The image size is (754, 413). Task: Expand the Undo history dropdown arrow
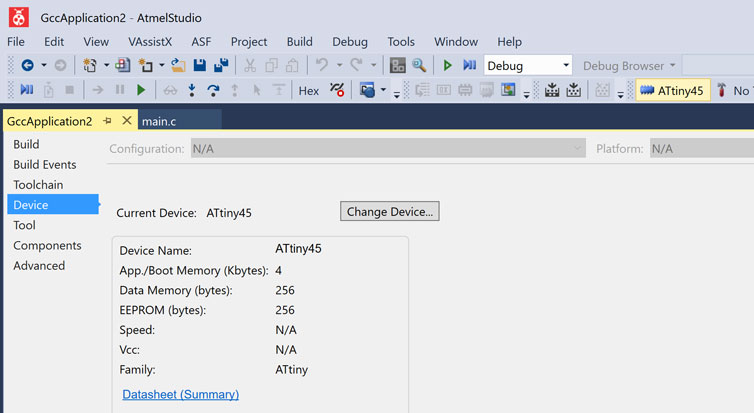coord(339,65)
